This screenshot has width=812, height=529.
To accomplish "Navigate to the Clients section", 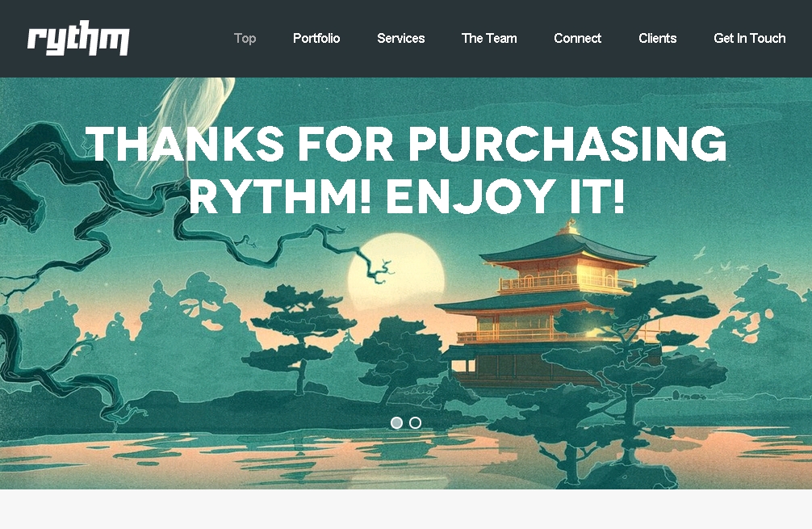I will [x=658, y=38].
